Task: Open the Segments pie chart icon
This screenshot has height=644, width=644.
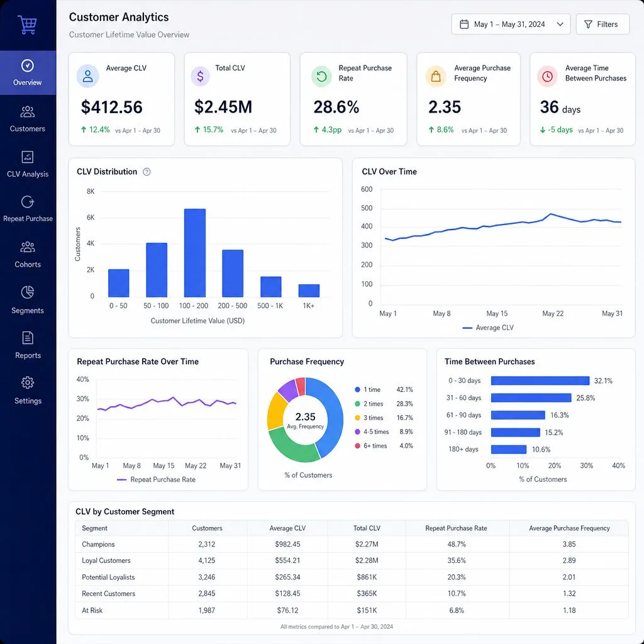Action: coord(28,292)
